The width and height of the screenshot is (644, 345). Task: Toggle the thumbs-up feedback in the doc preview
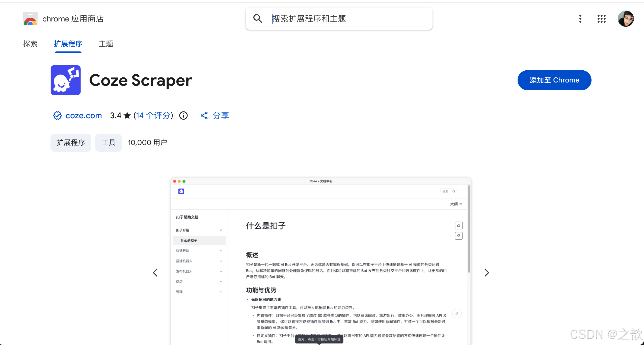click(459, 225)
